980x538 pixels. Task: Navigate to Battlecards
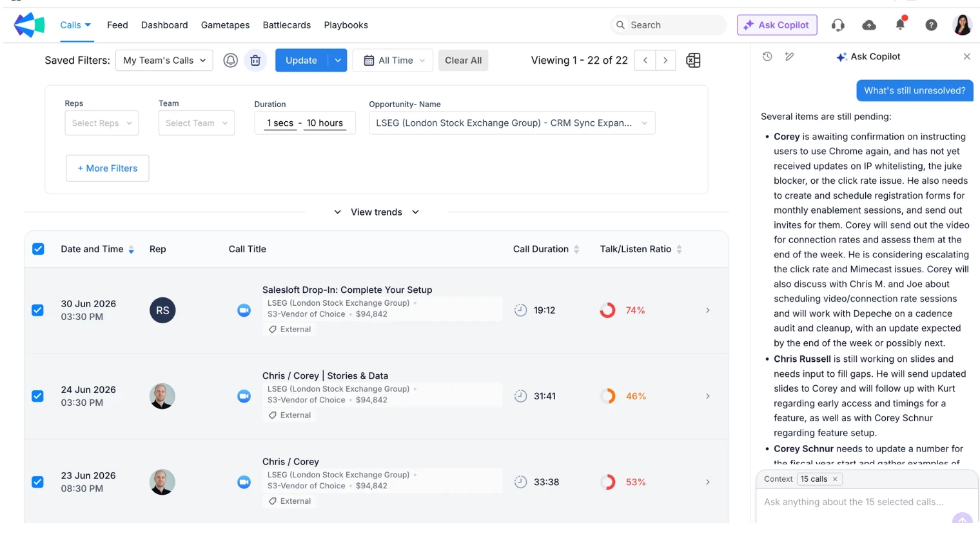coord(287,25)
